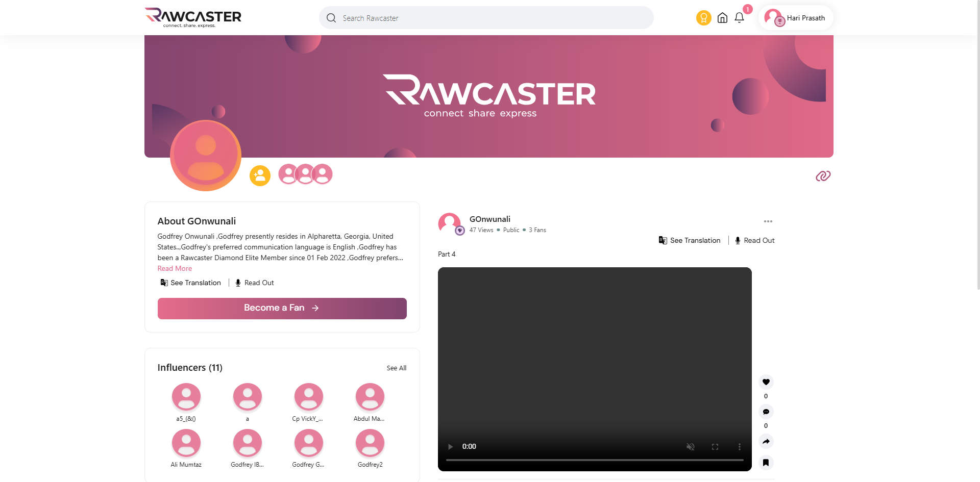Share the post using arrow icon
This screenshot has height=482, width=980.
coord(766,441)
